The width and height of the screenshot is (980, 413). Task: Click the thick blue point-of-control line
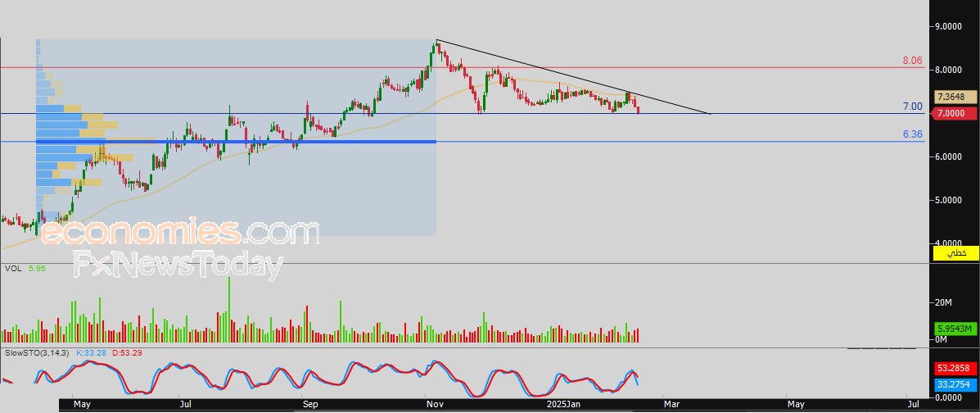[x=236, y=142]
